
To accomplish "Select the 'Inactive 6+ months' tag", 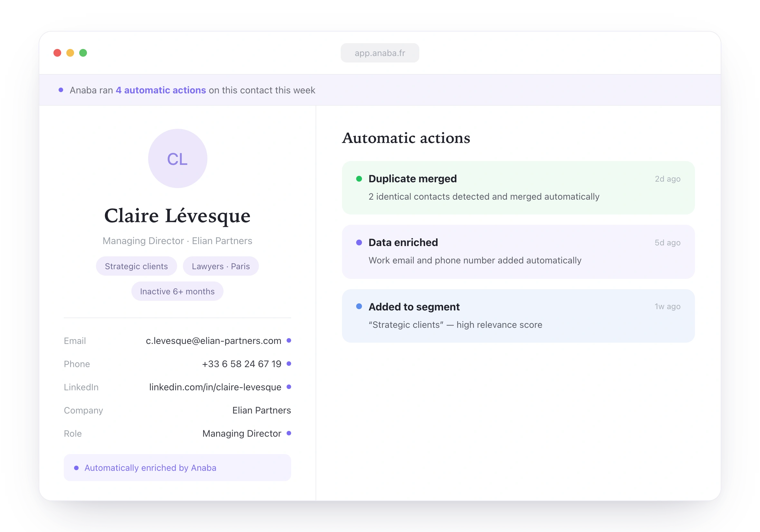I will pos(177,291).
